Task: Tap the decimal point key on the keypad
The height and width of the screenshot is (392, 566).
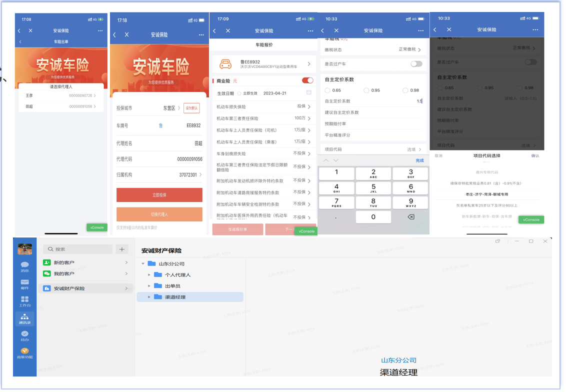Action: click(x=336, y=217)
